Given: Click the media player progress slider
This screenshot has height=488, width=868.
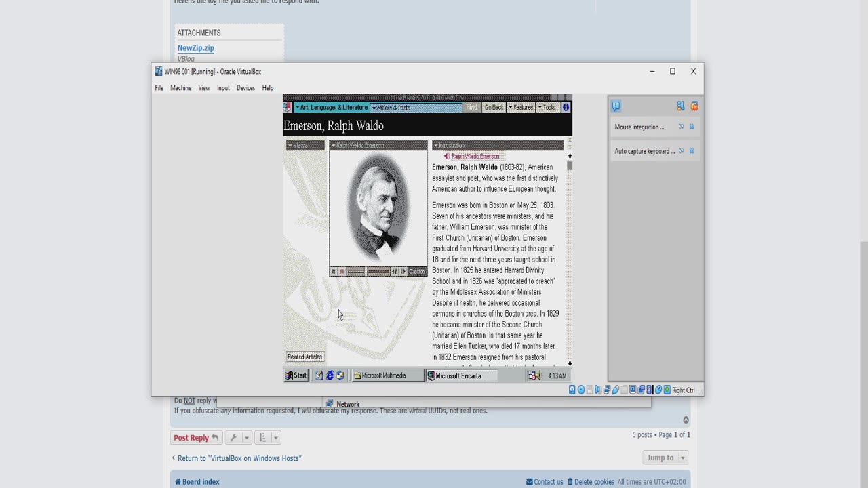Looking at the screenshot, I should [368, 272].
